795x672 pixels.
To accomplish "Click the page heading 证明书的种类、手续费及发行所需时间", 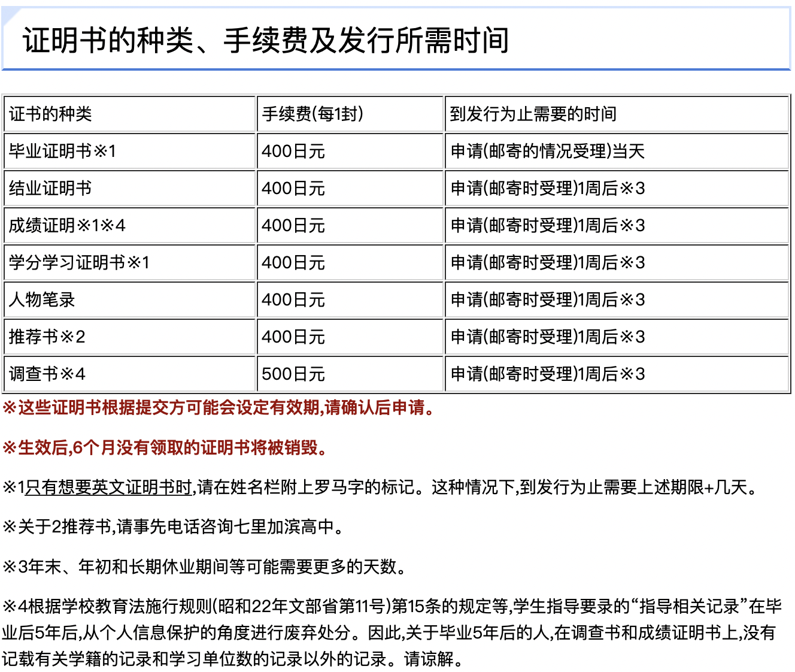I will [x=266, y=41].
